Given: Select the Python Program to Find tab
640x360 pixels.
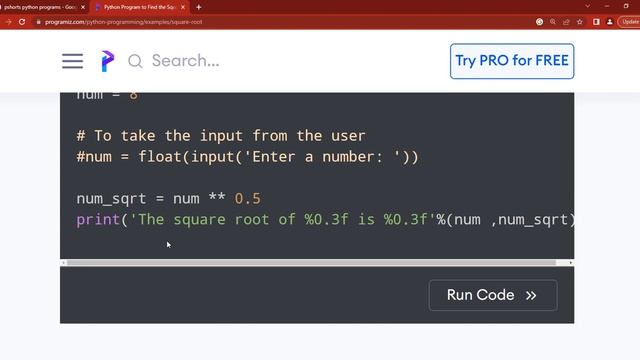Looking at the screenshot, I should (x=139, y=7).
